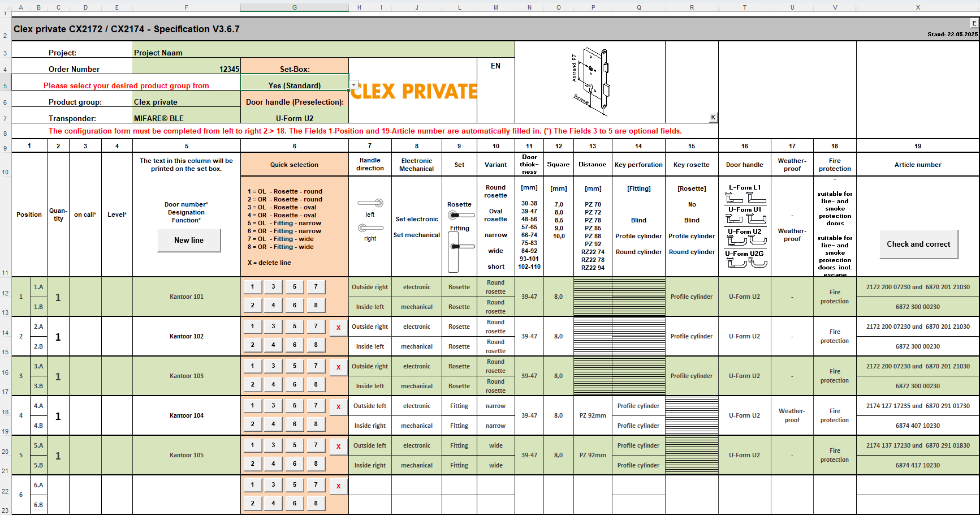The height and width of the screenshot is (515, 980).
Task: Click the U-Form U1 door handle image
Action: [x=745, y=219]
